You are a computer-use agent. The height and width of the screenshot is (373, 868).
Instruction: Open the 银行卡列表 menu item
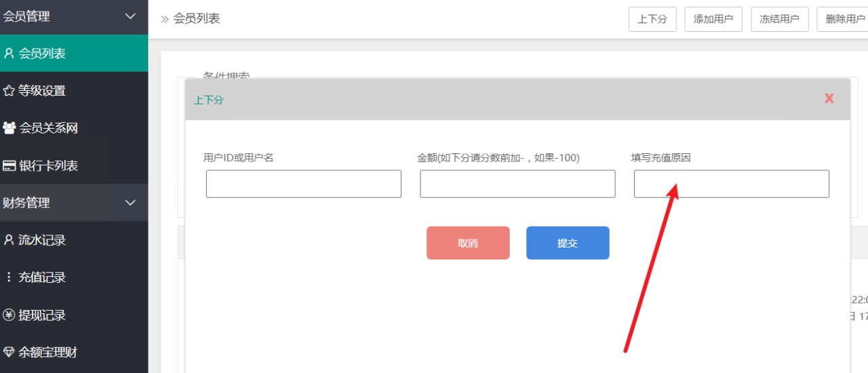click(x=49, y=165)
